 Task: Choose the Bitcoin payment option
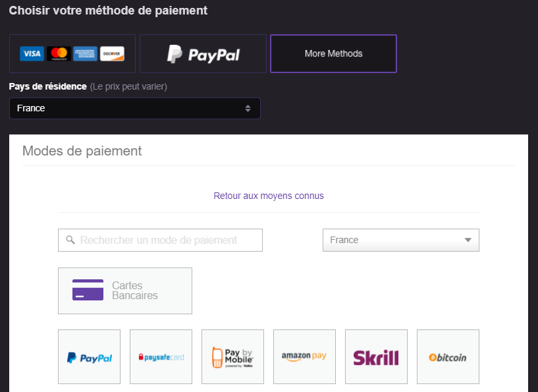pos(448,356)
